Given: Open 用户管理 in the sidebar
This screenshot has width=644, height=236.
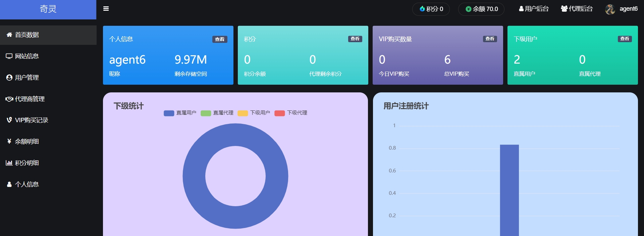Looking at the screenshot, I should 48,78.
